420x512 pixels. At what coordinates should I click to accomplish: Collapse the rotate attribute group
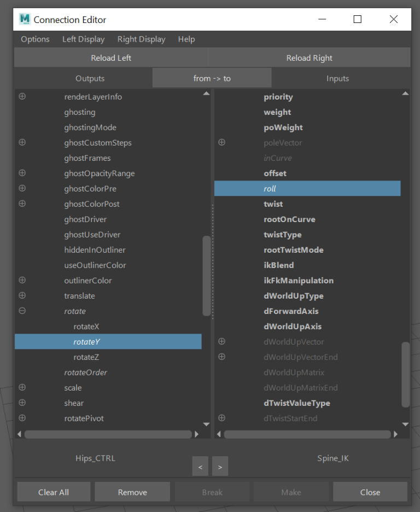(22, 311)
